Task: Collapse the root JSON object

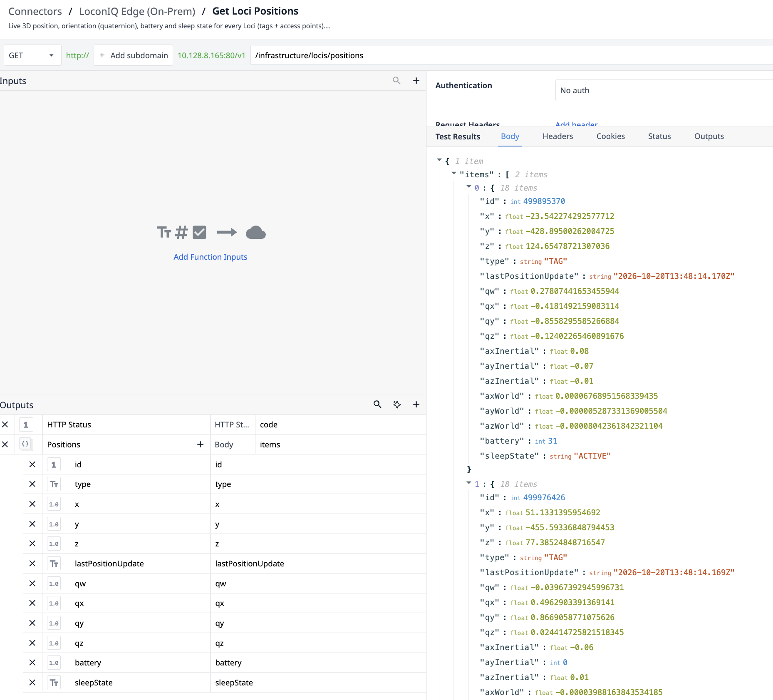Action: pos(439,160)
